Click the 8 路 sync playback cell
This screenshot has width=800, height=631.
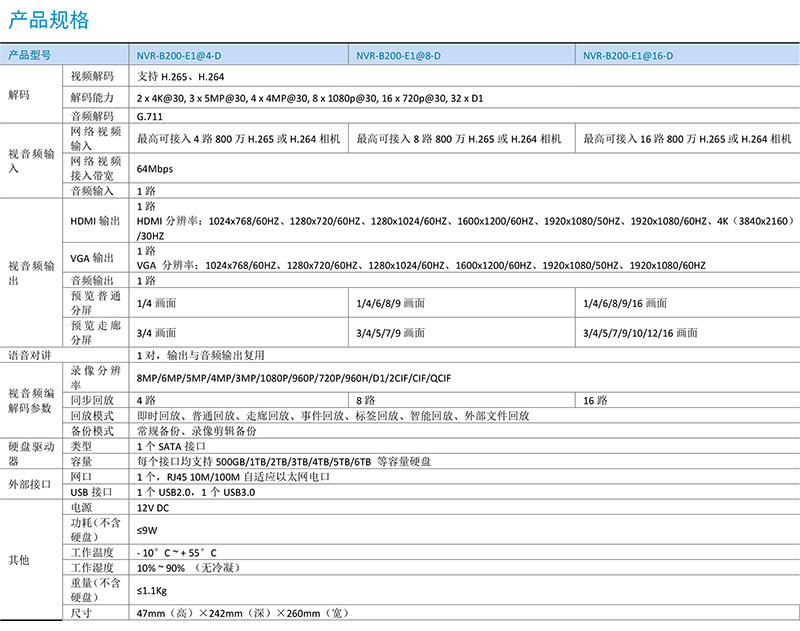365,400
